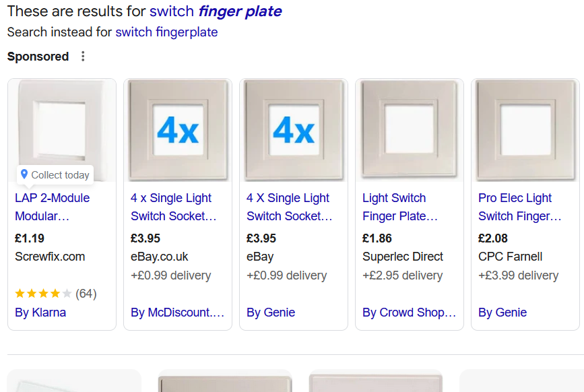Screen dimensions: 584x392
Task: Click the "By McDiscount" link
Action: [177, 313]
